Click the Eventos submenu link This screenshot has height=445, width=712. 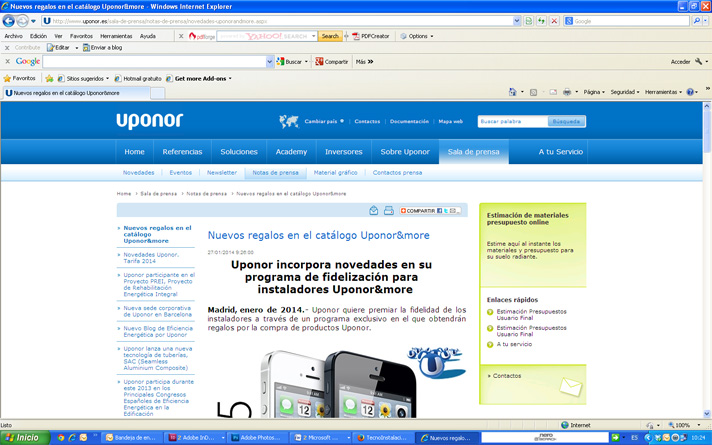[x=180, y=173]
